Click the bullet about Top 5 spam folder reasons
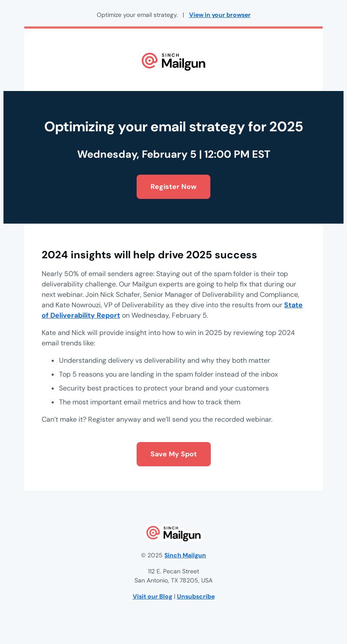Image resolution: width=347 pixels, height=644 pixels. [168, 374]
